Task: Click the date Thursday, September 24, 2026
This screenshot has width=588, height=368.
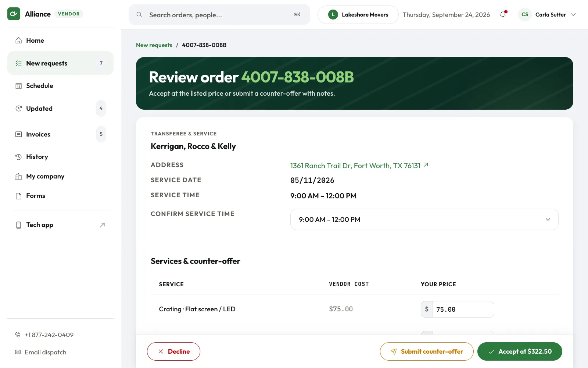Action: [446, 15]
